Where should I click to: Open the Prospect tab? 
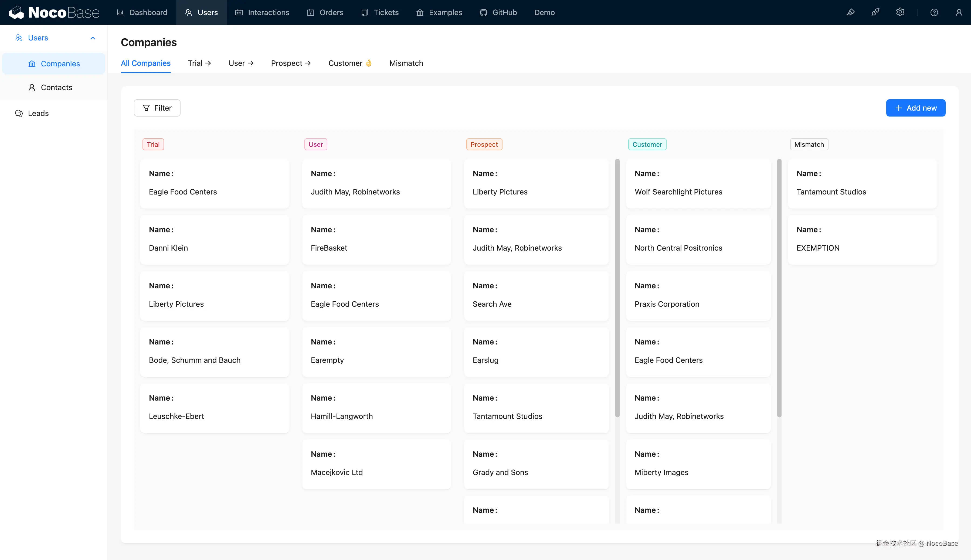click(290, 63)
